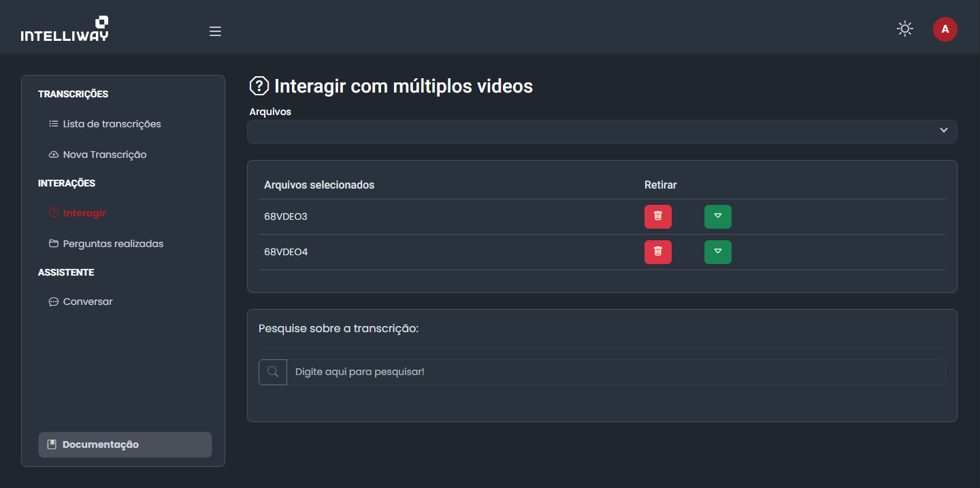Image resolution: width=980 pixels, height=488 pixels.
Task: Click the Intelliway logo
Action: point(65,29)
